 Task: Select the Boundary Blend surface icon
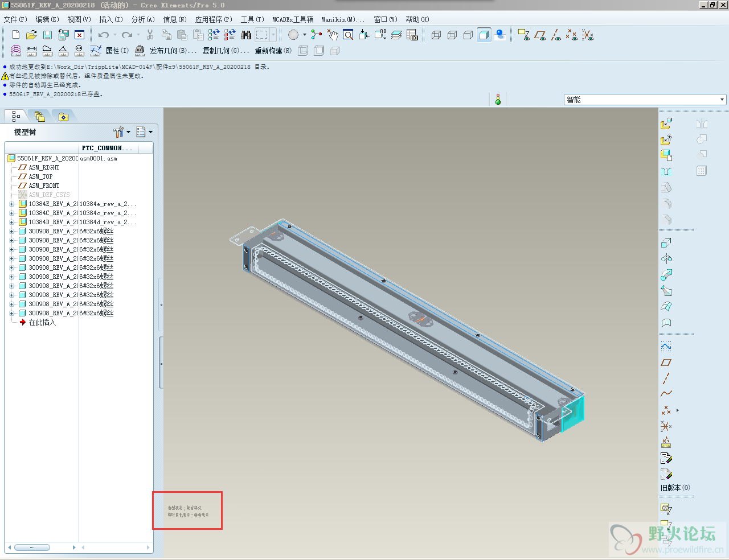coord(666,307)
